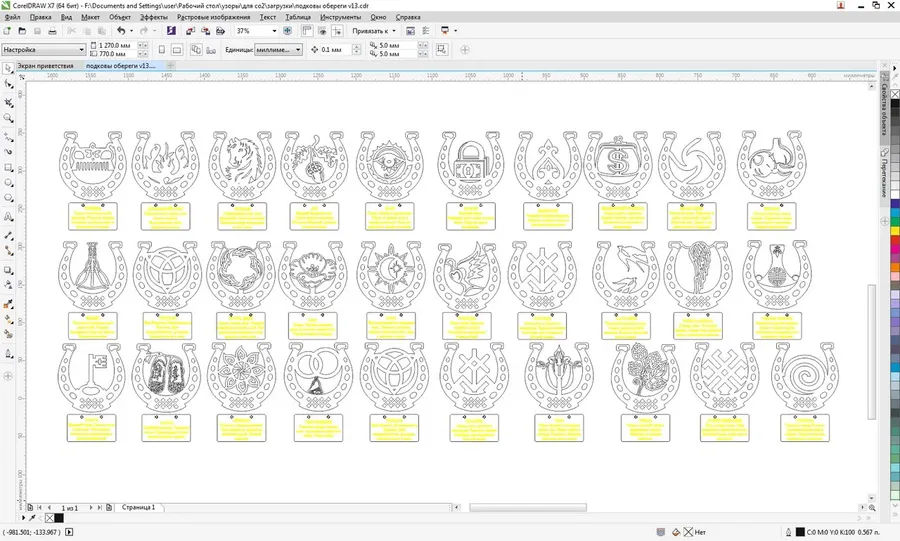Image resolution: width=900 pixels, height=541 pixels.
Task: Open the Свойства объекта docker tab
Action: [885, 109]
